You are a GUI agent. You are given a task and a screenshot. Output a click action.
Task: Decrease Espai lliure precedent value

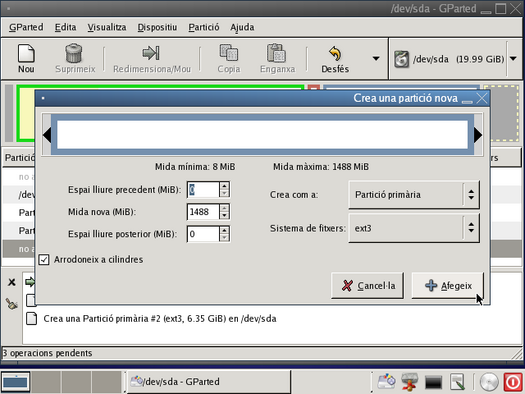click(224, 193)
